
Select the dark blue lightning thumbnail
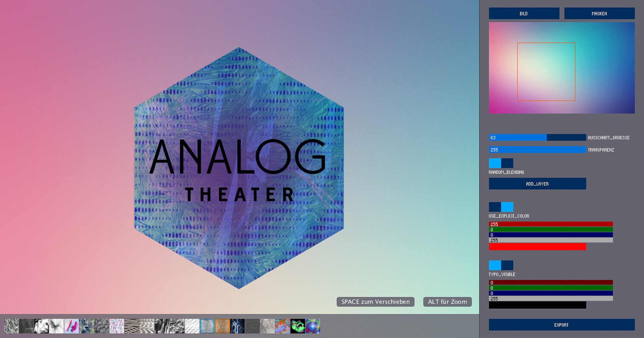[238, 326]
